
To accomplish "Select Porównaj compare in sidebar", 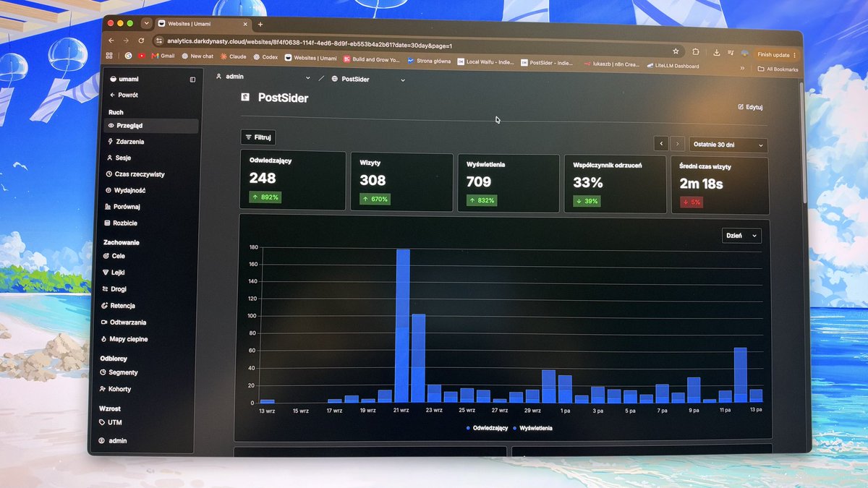I will click(x=122, y=207).
